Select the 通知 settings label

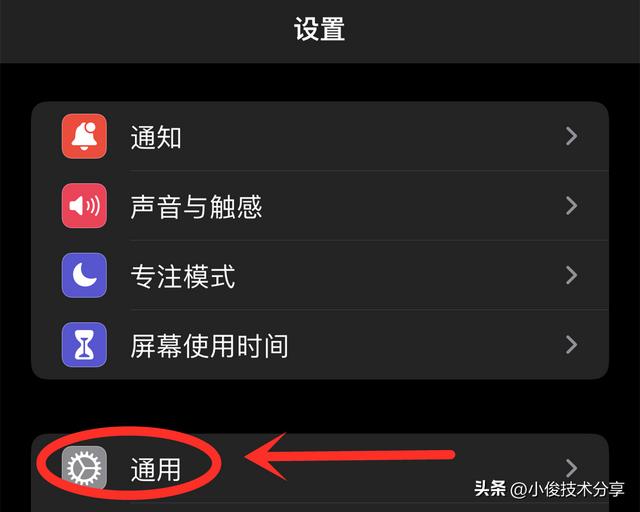[156, 137]
